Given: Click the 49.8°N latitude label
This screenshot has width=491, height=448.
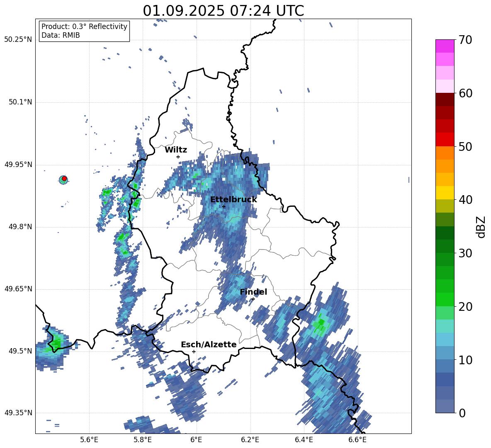Looking at the screenshot, I should 20,227.
